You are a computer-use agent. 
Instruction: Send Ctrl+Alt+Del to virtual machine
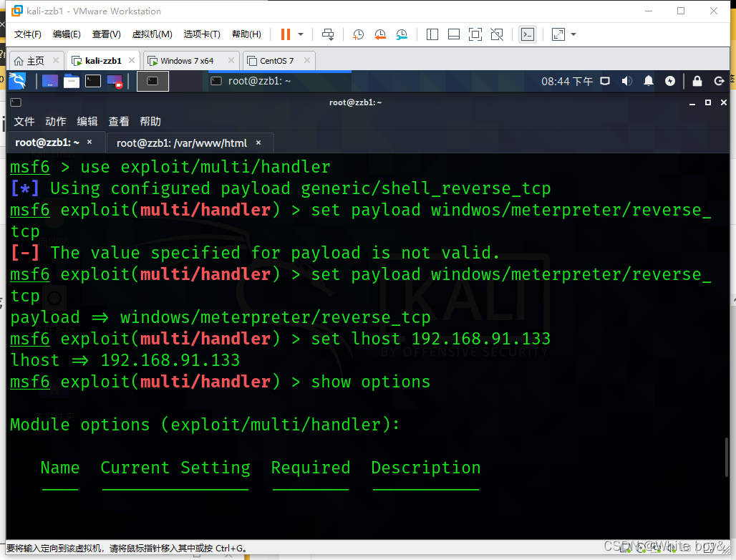[328, 34]
